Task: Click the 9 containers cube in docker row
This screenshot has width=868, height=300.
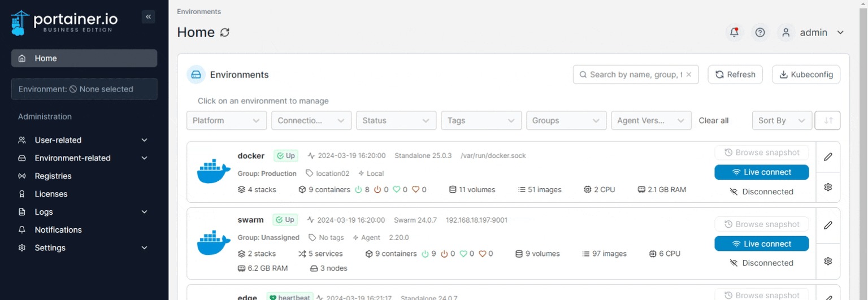Action: [302, 190]
